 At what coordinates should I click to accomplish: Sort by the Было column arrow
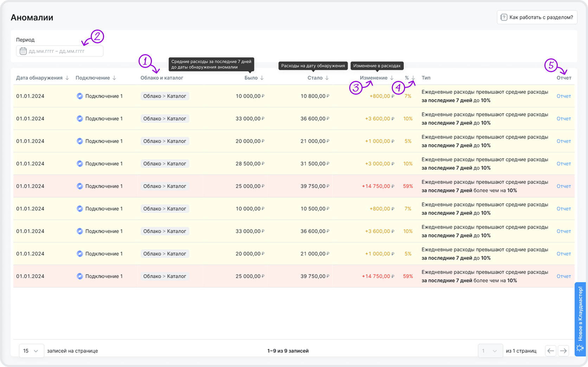[x=262, y=78]
